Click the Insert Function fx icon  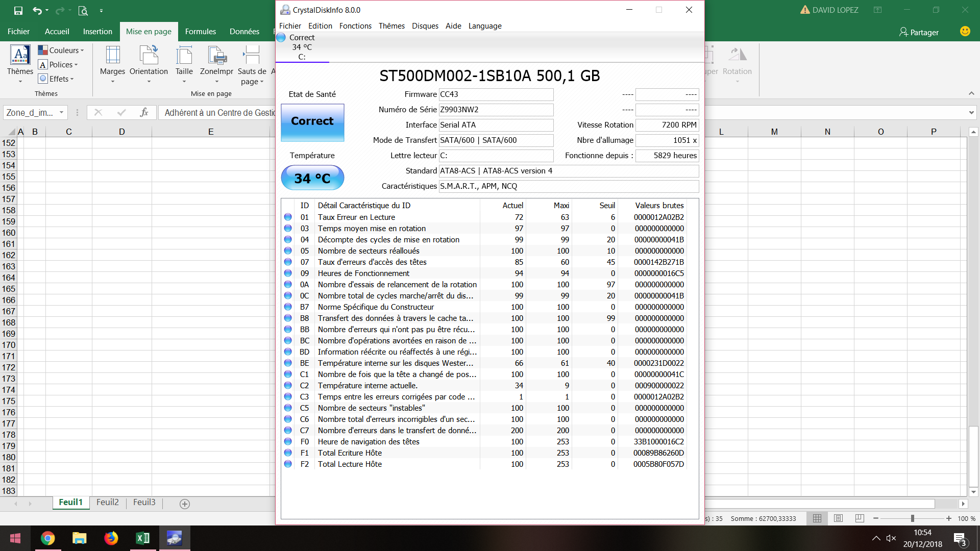click(144, 113)
